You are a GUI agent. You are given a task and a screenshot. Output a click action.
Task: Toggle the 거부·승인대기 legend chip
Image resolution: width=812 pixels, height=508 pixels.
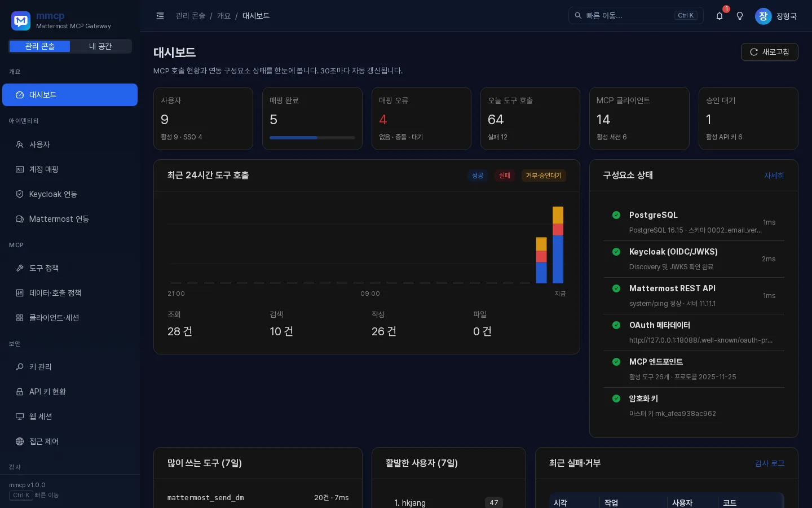[544, 176]
